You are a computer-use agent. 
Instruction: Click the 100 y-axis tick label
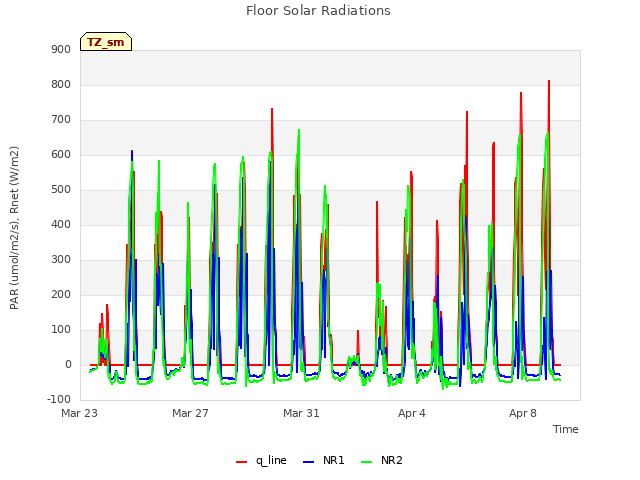[x=61, y=330]
